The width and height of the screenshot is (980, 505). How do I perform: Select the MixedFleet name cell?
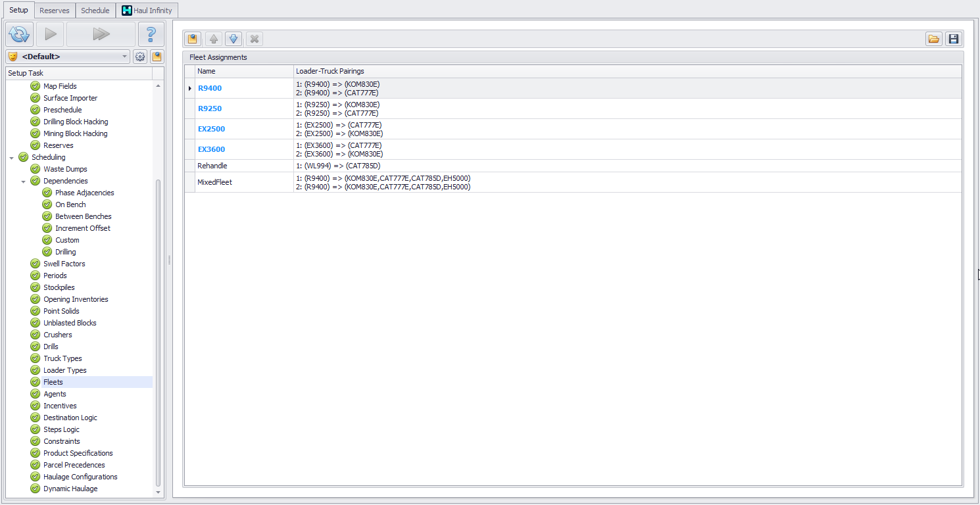coord(244,182)
